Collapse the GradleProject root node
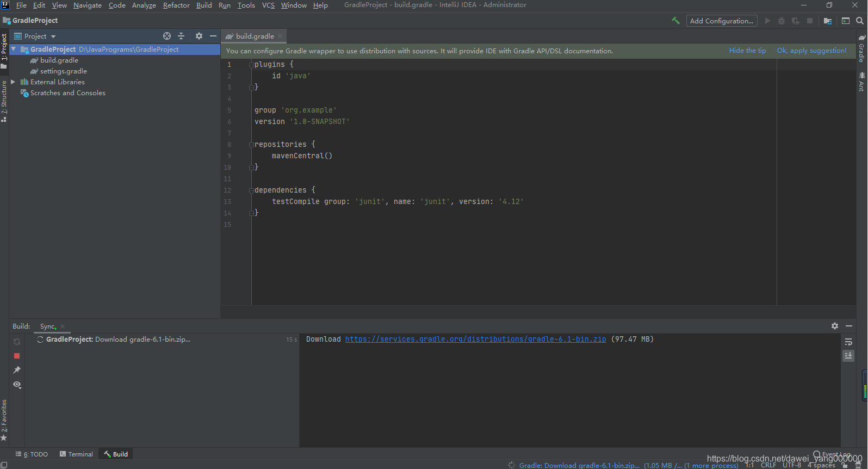 click(14, 49)
